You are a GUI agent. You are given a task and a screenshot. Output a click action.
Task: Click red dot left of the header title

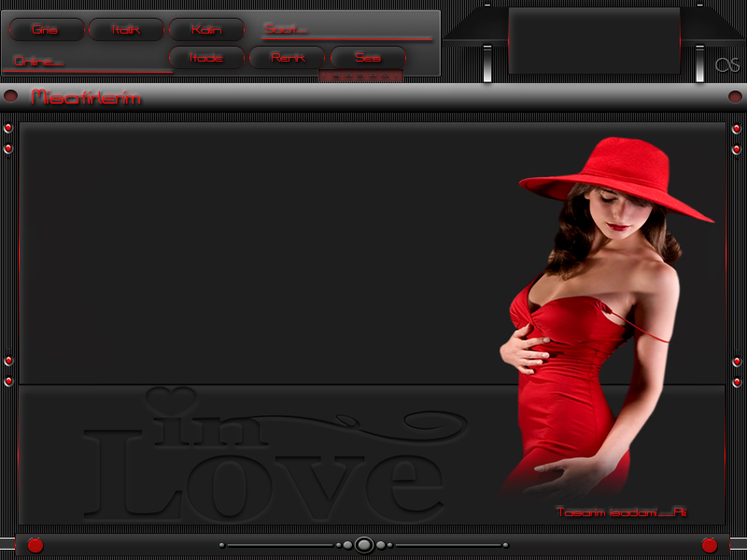11,97
